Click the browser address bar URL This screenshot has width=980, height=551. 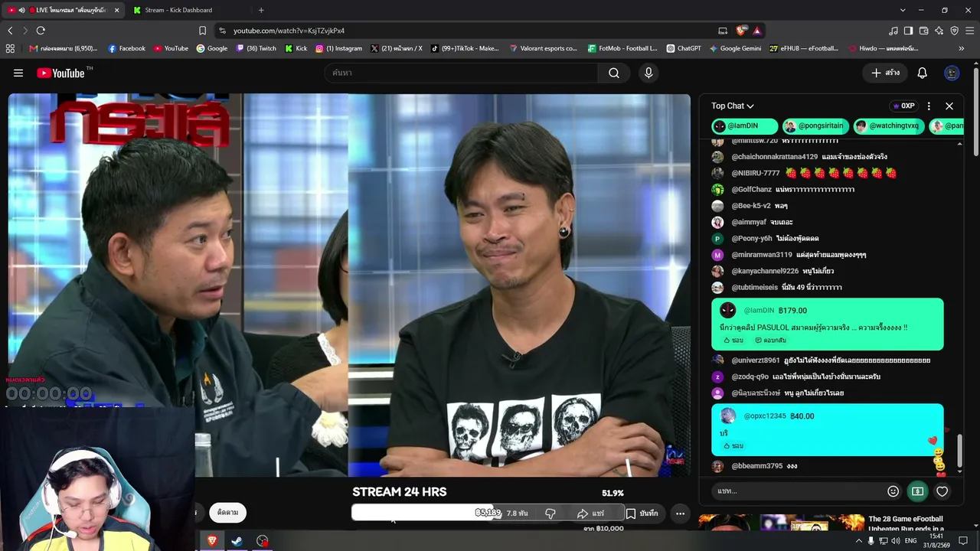click(x=289, y=31)
